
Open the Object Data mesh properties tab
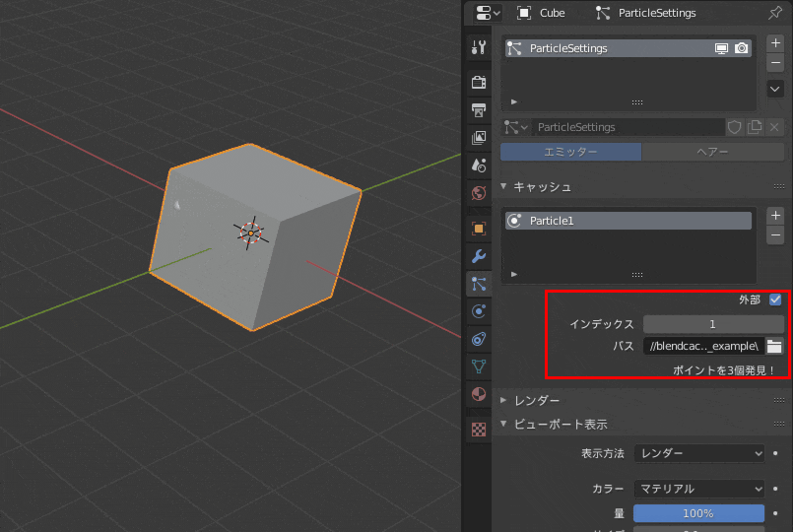pyautogui.click(x=479, y=366)
